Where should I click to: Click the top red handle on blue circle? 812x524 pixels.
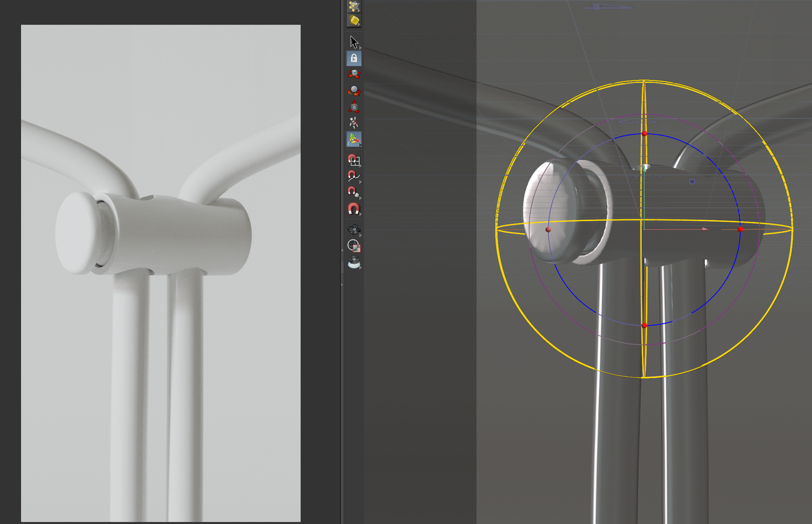644,134
